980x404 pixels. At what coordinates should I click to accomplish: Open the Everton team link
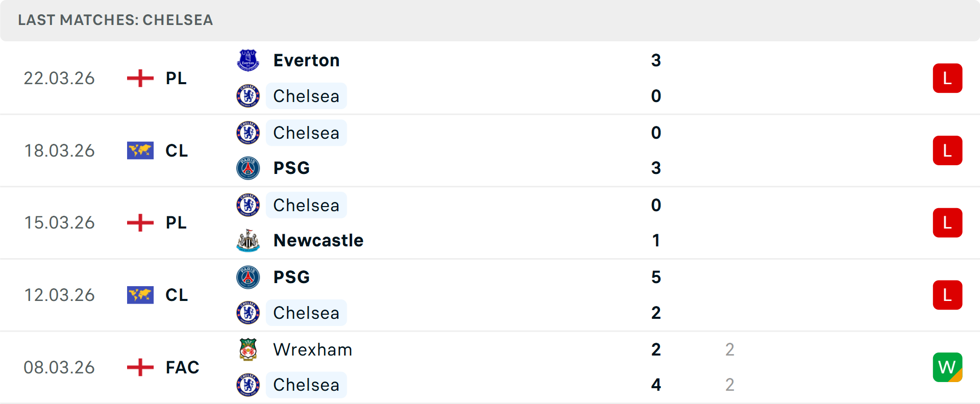click(306, 60)
